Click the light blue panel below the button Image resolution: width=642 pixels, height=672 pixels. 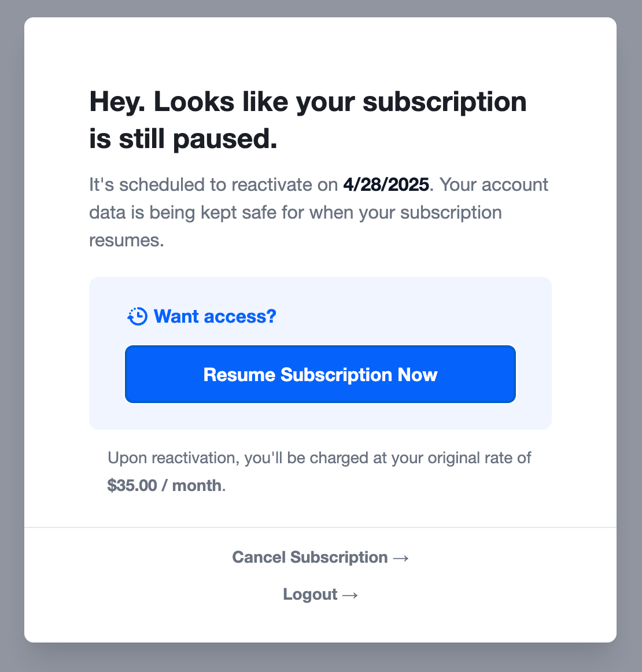(320, 416)
